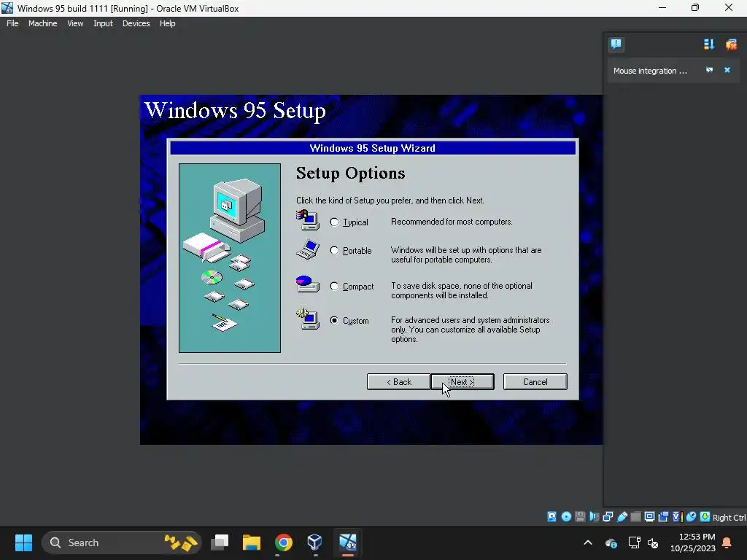Click the Custom setup computer icon
Viewport: 747px width, 560px height.
click(x=308, y=319)
